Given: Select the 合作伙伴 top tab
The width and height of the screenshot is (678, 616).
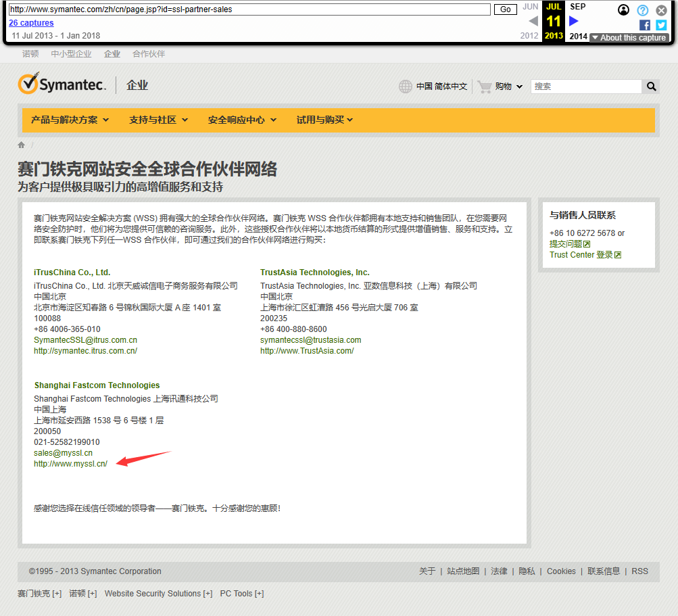Looking at the screenshot, I should [x=149, y=53].
